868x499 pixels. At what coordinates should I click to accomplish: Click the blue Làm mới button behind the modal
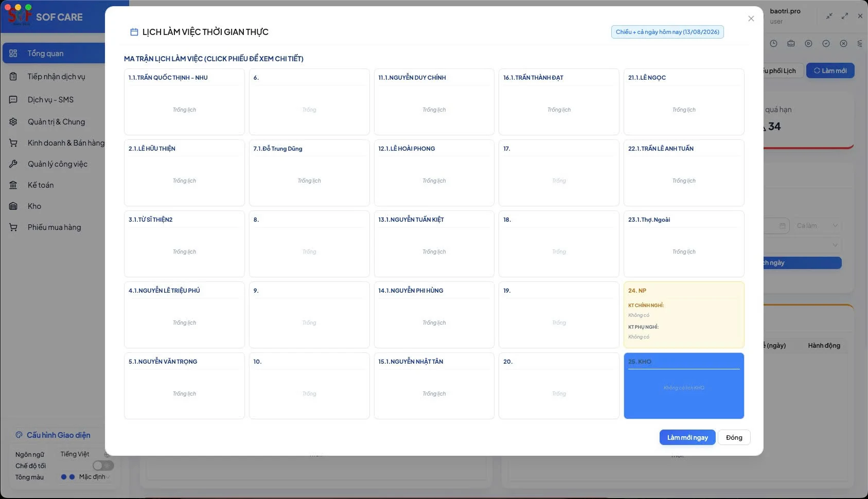pyautogui.click(x=830, y=70)
